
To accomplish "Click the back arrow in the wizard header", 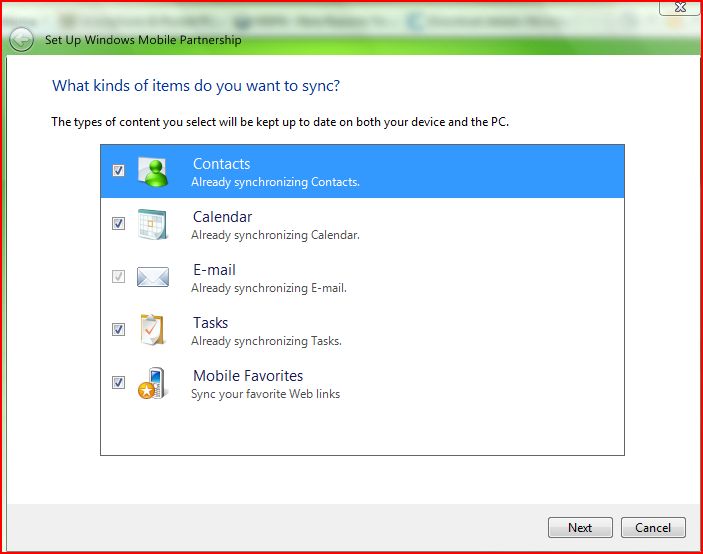I will coord(21,40).
